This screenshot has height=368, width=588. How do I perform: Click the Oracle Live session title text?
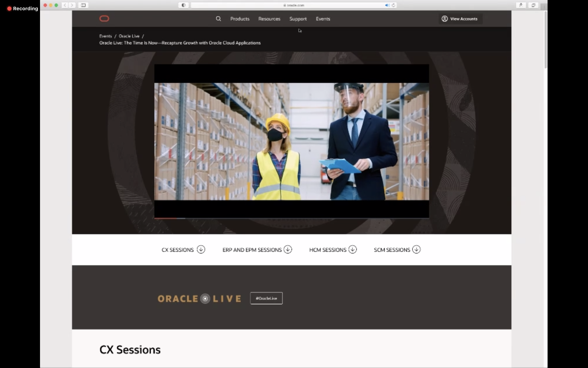pos(180,43)
